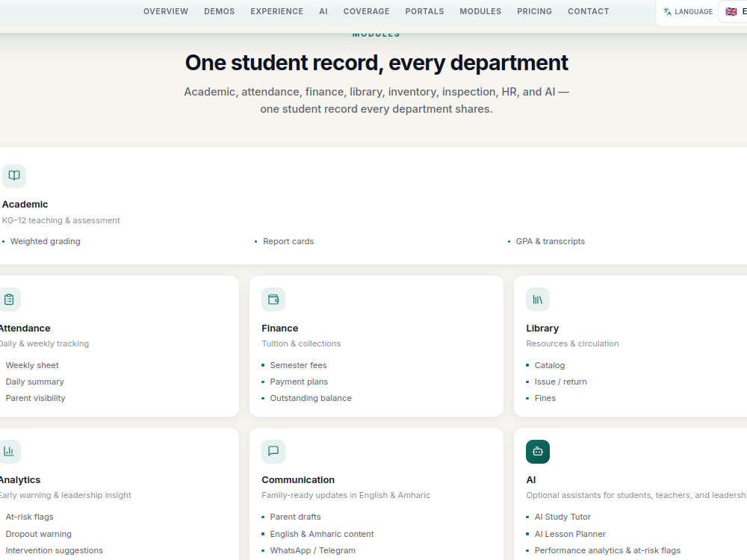747x560 pixels.
Task: Click the Analytics card heading
Action: (20, 480)
